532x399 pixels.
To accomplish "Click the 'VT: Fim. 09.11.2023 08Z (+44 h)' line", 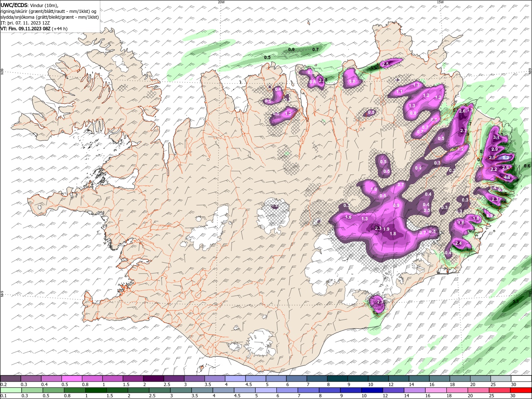I will click(x=34, y=29).
